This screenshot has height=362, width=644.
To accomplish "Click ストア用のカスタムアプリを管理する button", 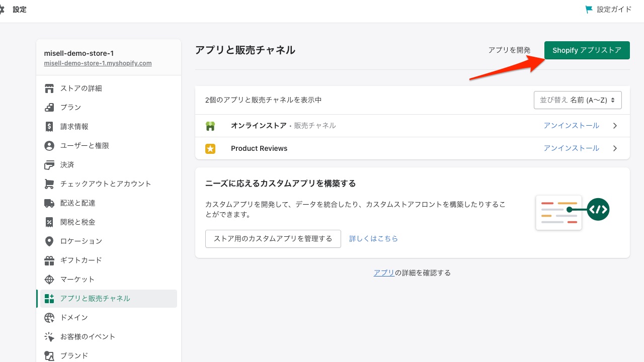I will coord(273,239).
